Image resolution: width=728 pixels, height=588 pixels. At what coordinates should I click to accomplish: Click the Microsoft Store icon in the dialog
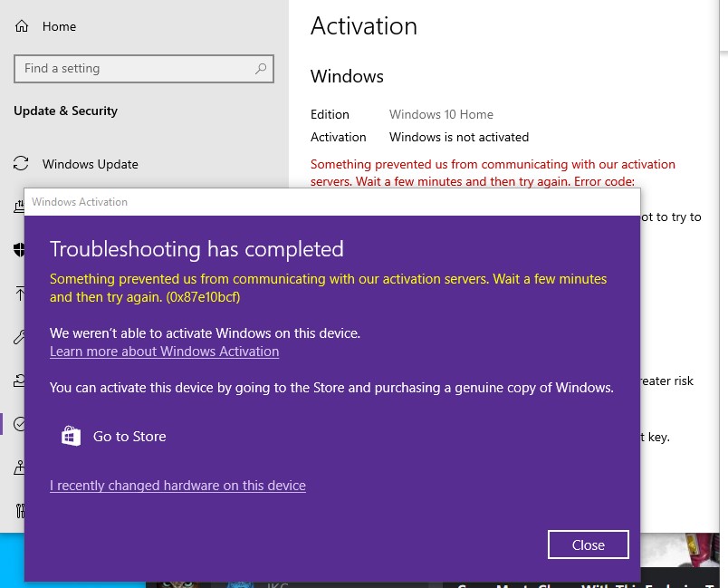(x=70, y=436)
